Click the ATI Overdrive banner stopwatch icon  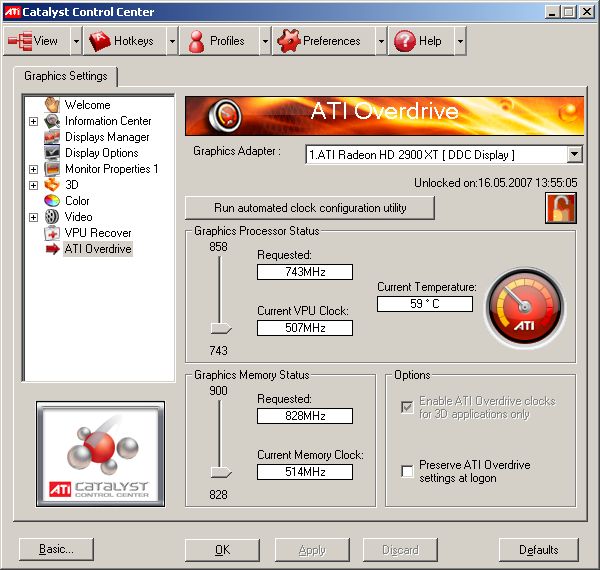coord(225,115)
